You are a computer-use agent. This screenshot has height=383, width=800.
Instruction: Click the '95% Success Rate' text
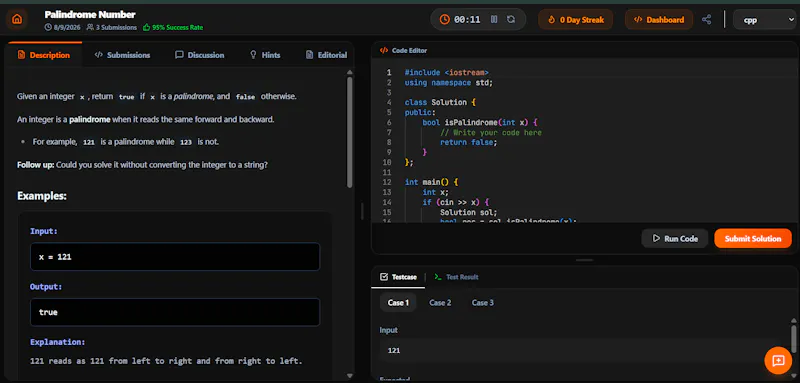point(178,28)
